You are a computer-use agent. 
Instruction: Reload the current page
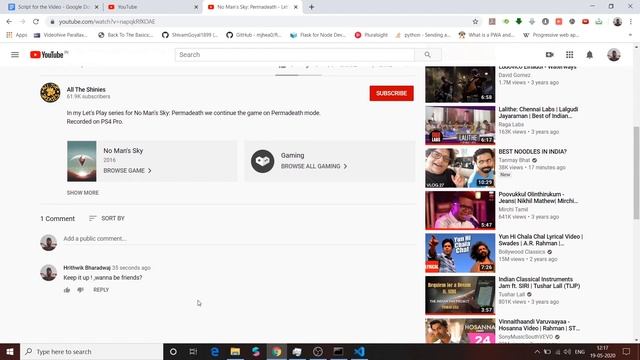coord(36,22)
